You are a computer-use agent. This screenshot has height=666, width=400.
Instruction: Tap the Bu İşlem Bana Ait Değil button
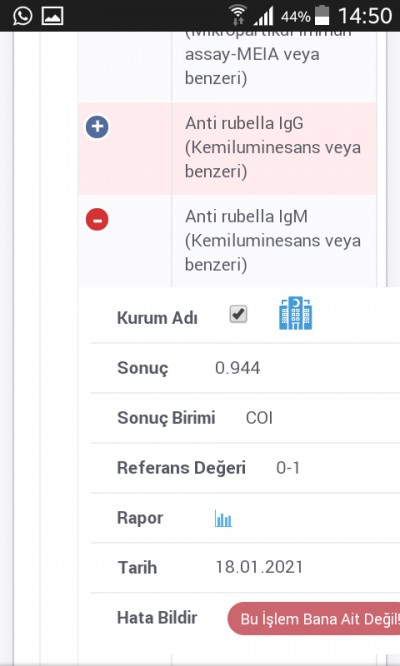(x=314, y=618)
